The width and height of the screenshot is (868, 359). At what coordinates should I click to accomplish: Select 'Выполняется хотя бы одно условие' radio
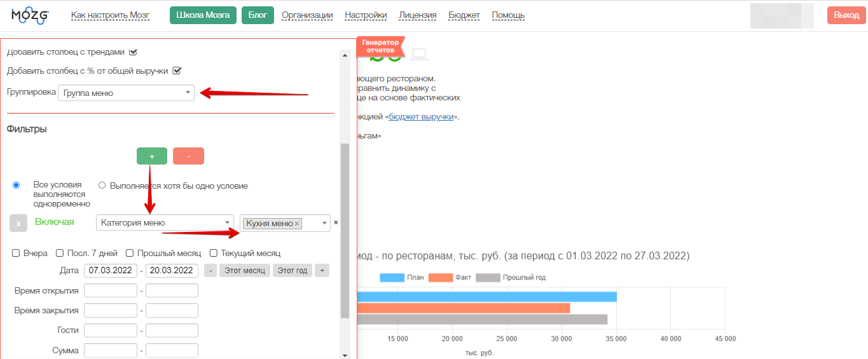102,186
